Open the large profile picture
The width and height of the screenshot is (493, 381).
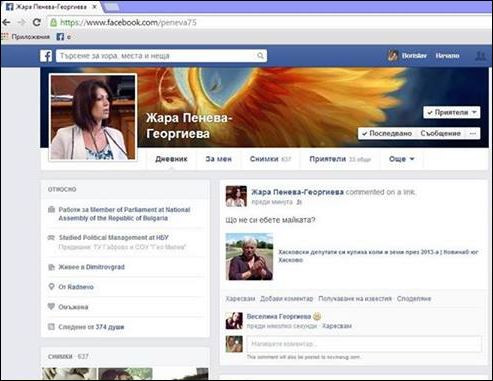[93, 117]
